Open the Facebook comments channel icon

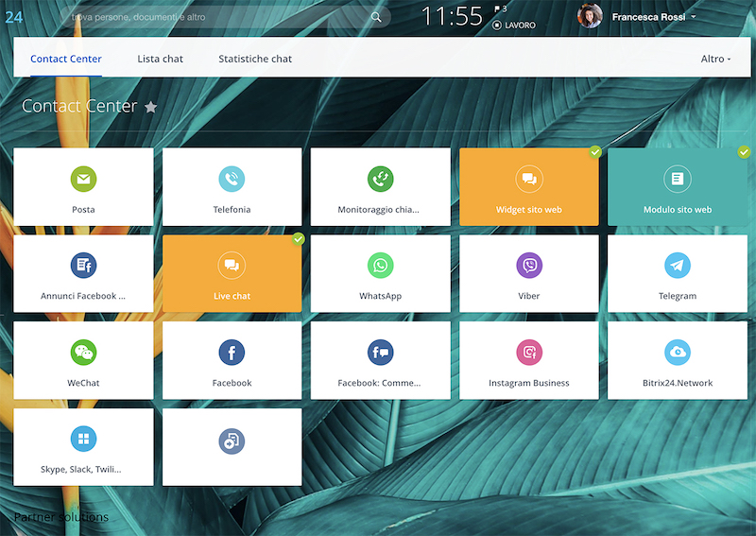pyautogui.click(x=381, y=353)
